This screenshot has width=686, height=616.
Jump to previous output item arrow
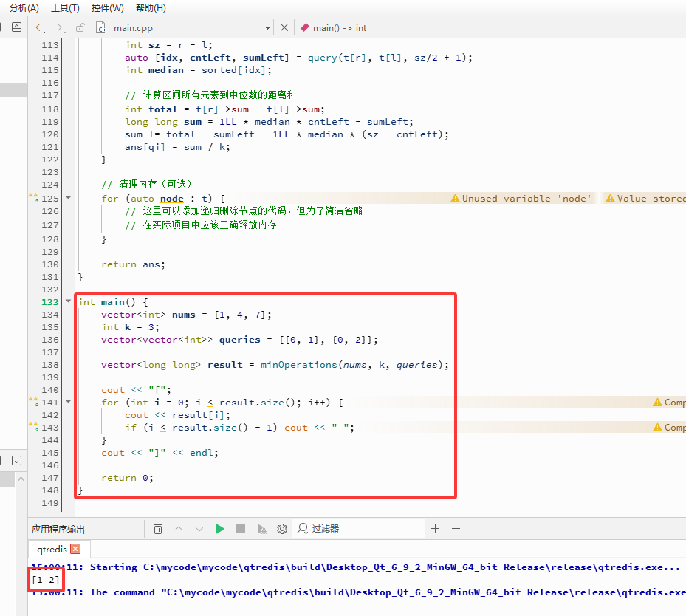[179, 529]
